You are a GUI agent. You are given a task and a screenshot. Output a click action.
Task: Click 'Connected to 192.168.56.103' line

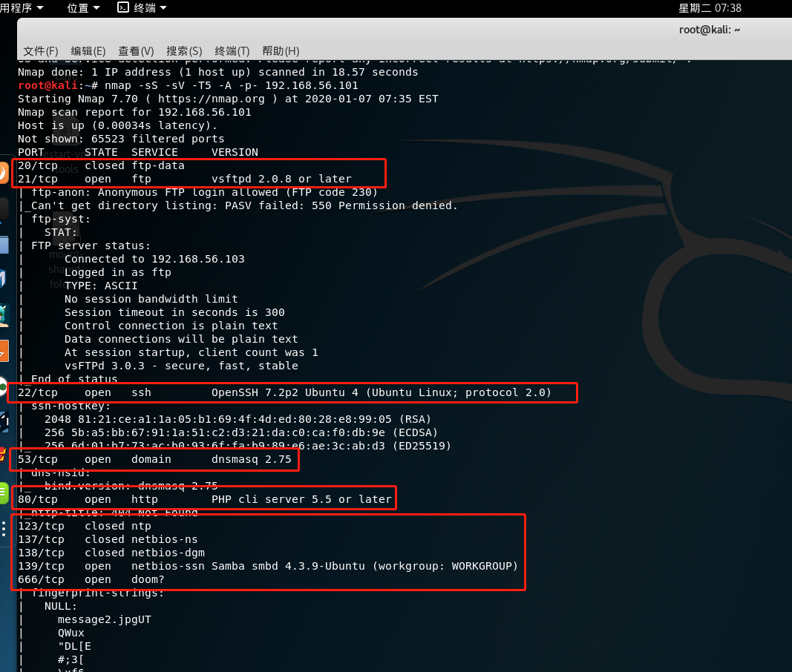[x=154, y=259]
